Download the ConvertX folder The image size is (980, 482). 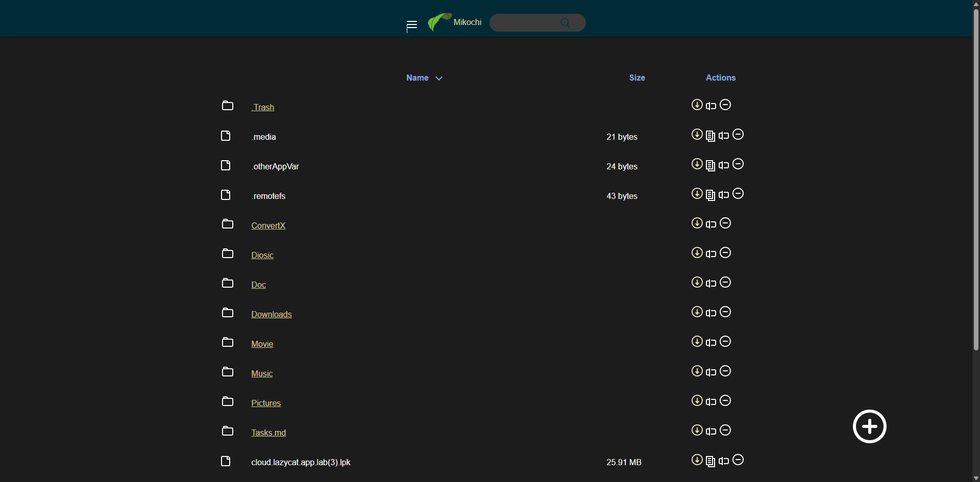(697, 223)
